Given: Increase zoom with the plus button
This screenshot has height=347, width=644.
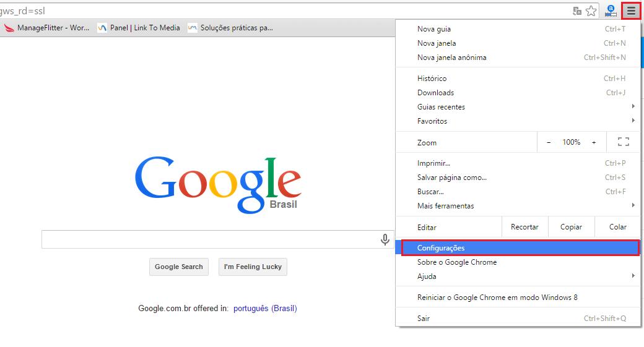Looking at the screenshot, I should click(594, 142).
